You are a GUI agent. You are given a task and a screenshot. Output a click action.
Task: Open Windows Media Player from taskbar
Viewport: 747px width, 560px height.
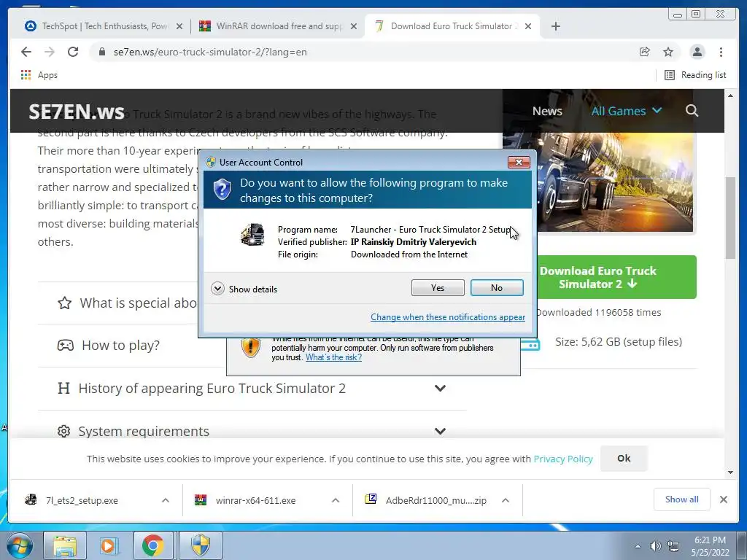pyautogui.click(x=108, y=545)
